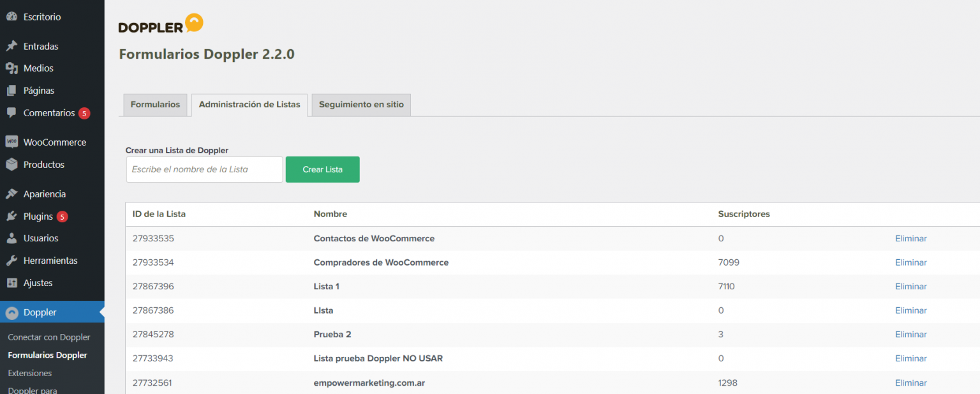Select the Usuarios people icon
980x394 pixels.
[13, 238]
